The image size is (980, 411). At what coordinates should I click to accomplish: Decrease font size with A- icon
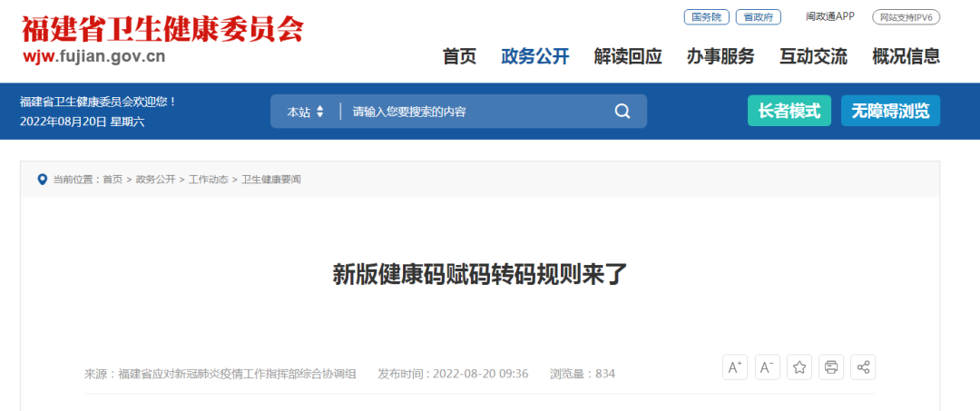(x=767, y=367)
